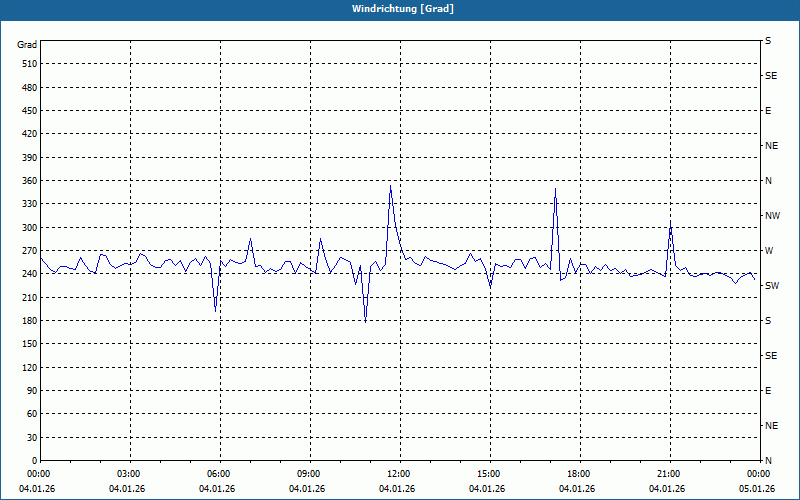Select the 90 y-axis tick label
The height and width of the screenshot is (500, 800).
32,391
